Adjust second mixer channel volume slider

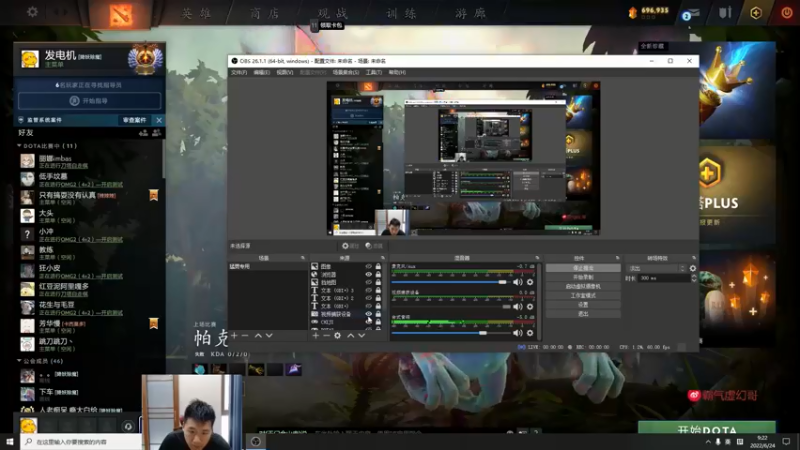[x=451, y=307]
